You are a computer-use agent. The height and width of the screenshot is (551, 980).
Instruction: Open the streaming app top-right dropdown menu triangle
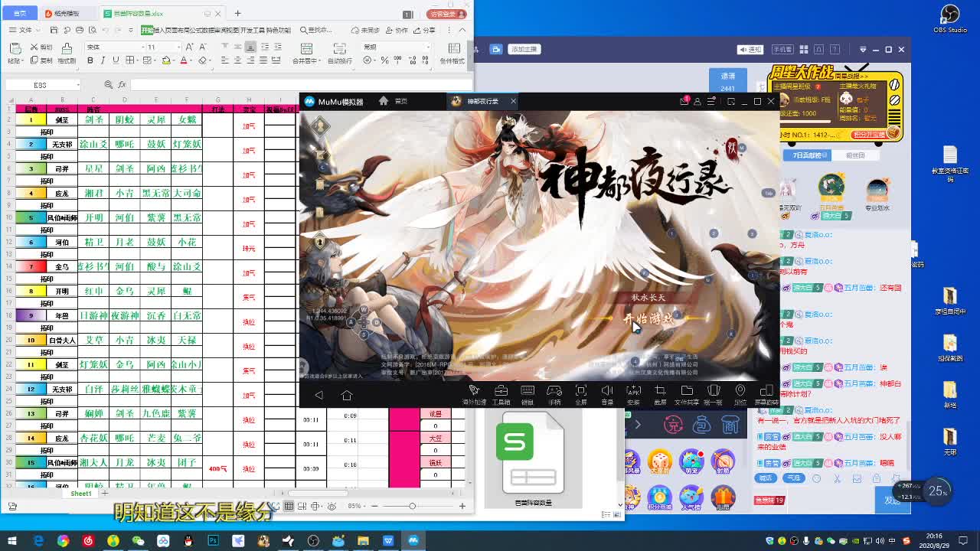[863, 49]
